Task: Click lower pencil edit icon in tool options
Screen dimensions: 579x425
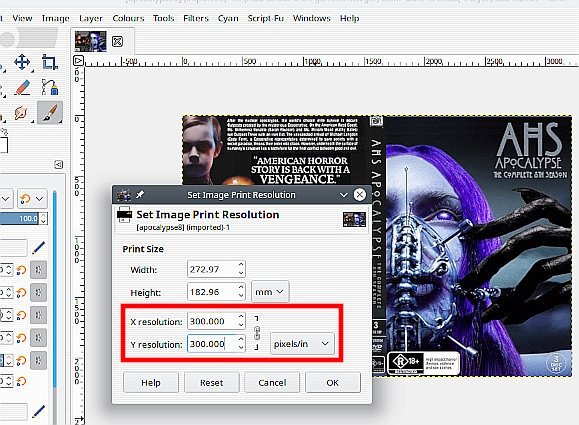Action: pos(38,411)
